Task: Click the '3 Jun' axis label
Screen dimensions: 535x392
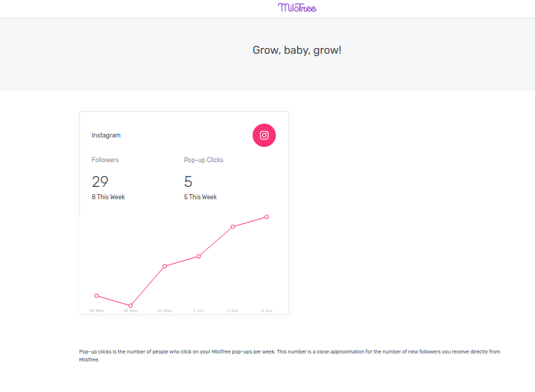Action: [x=267, y=311]
